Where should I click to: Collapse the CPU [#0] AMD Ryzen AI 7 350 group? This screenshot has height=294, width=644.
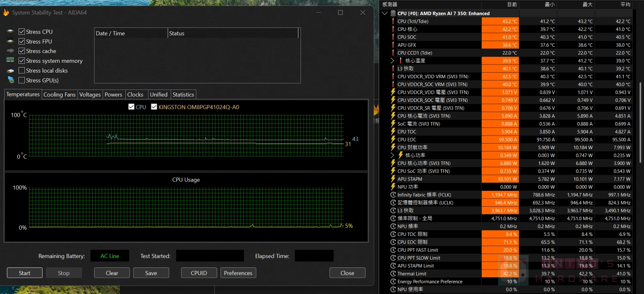point(385,13)
